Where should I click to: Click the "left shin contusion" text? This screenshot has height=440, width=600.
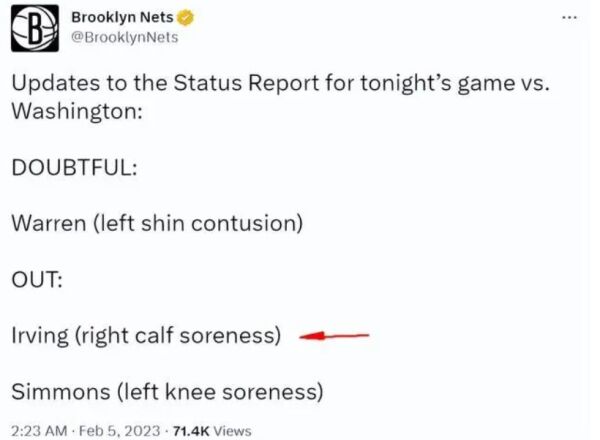198,222
